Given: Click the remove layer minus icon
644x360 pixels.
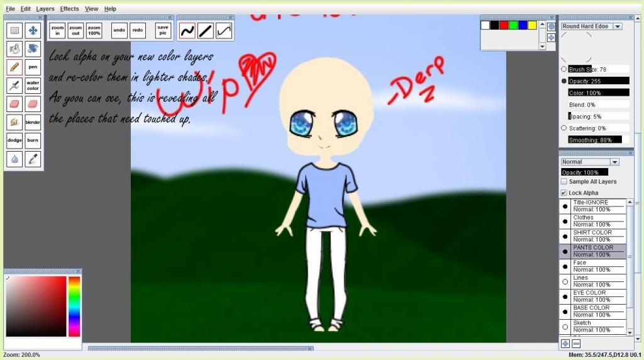Looking at the screenshot, I should pyautogui.click(x=576, y=344).
